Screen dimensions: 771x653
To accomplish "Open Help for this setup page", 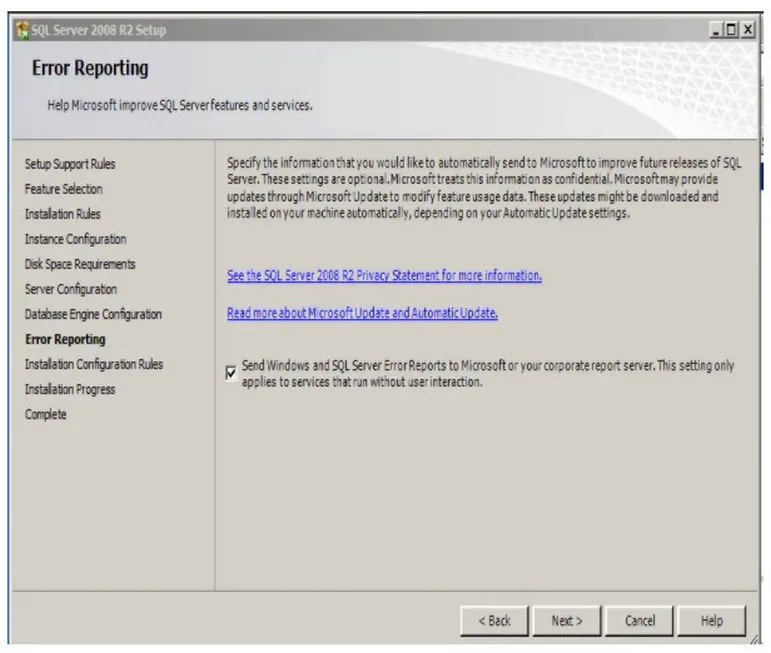I will 712,621.
